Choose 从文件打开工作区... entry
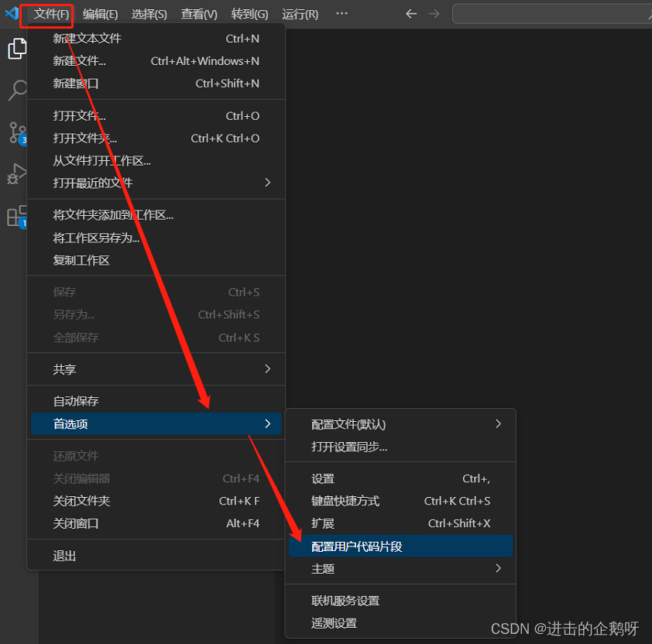This screenshot has height=644, width=652. click(x=156, y=161)
